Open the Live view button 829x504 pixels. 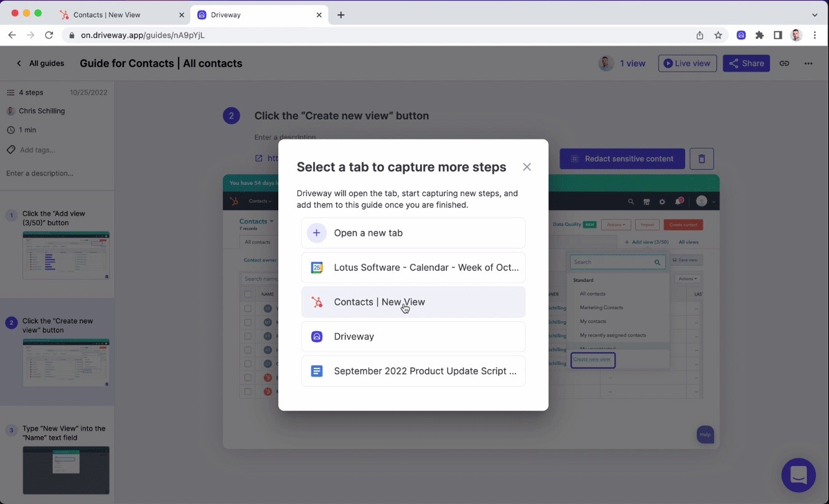pos(687,63)
